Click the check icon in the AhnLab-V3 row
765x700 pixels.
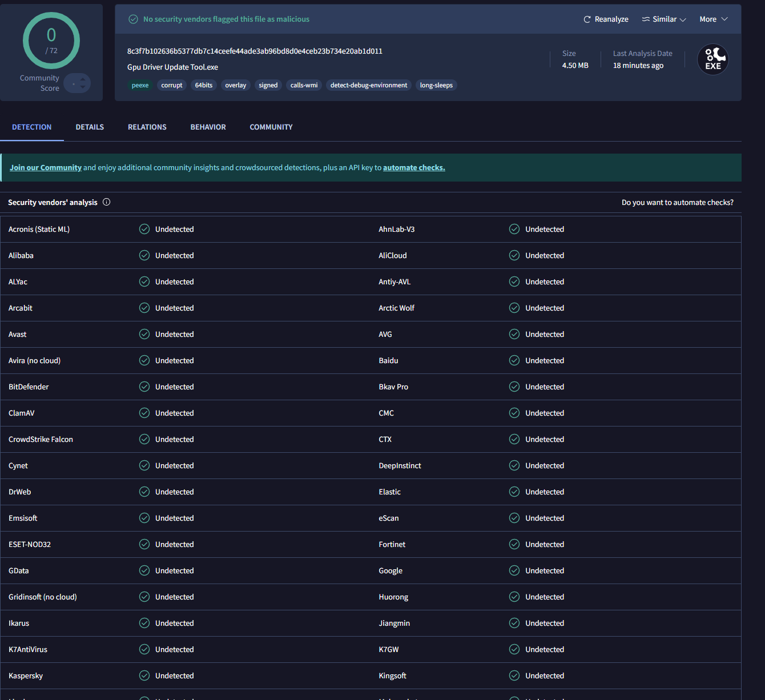(514, 229)
